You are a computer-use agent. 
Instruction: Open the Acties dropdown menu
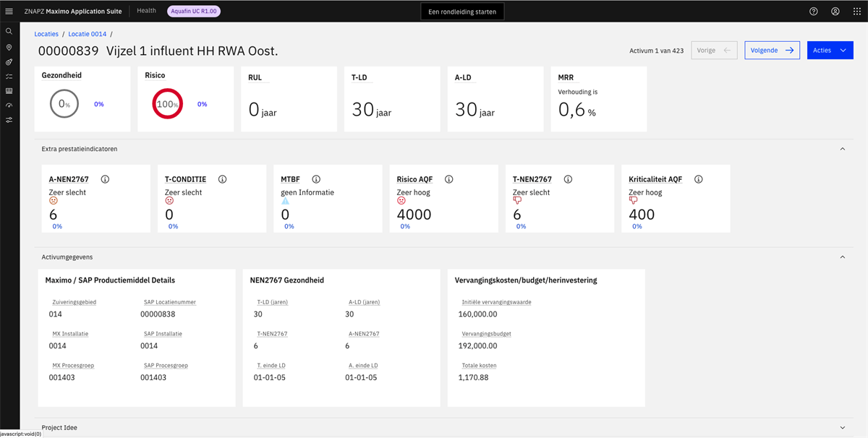(x=830, y=51)
